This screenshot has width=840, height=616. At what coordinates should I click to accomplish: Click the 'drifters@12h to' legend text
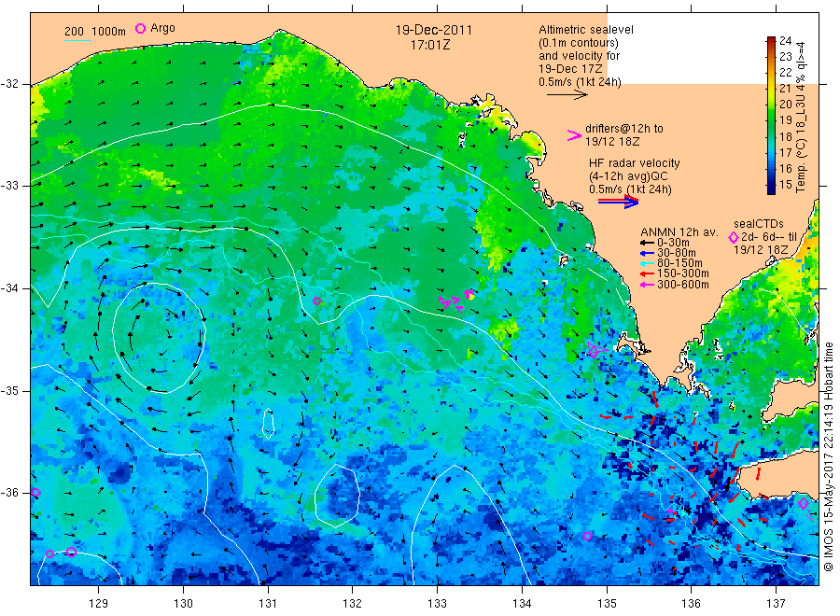click(x=624, y=129)
